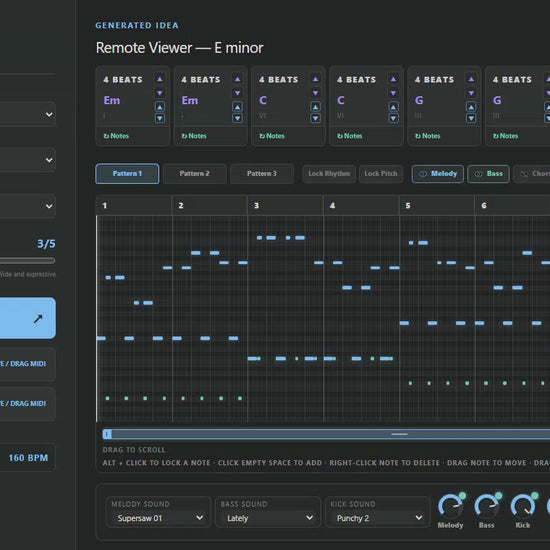Increase beats on the second Em chord card

(237, 79)
